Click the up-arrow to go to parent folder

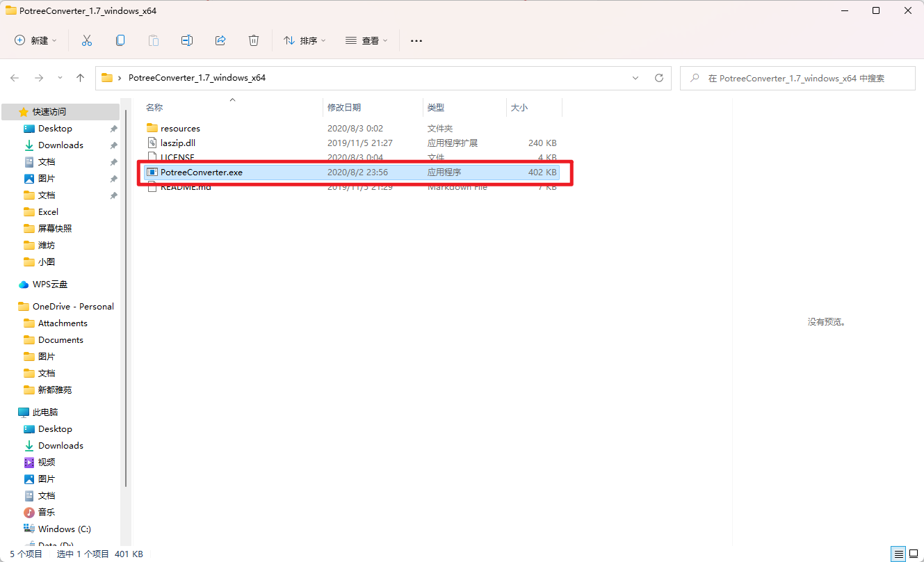coord(80,78)
